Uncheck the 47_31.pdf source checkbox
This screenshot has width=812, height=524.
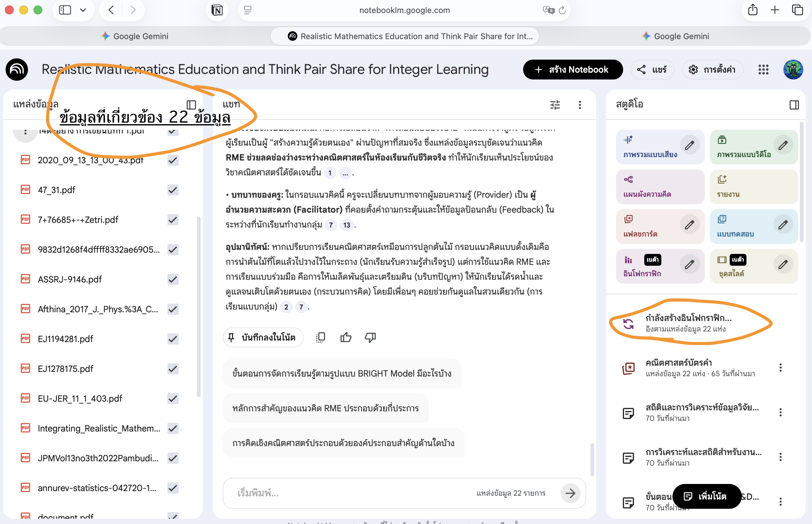pos(173,190)
